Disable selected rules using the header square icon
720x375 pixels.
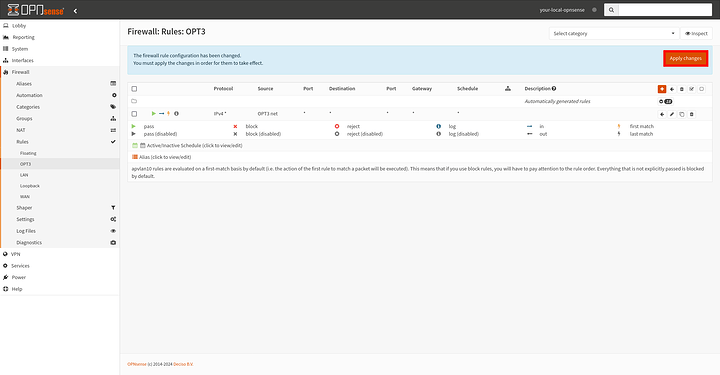702,89
